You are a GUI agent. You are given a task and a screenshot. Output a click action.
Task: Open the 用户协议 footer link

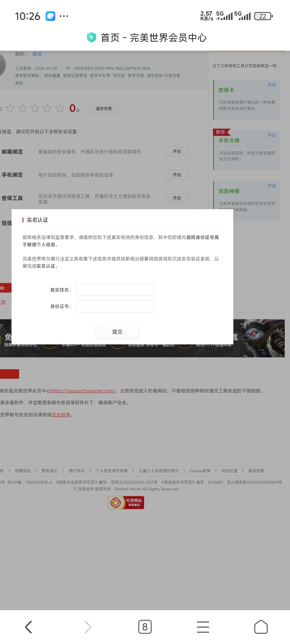point(77,471)
